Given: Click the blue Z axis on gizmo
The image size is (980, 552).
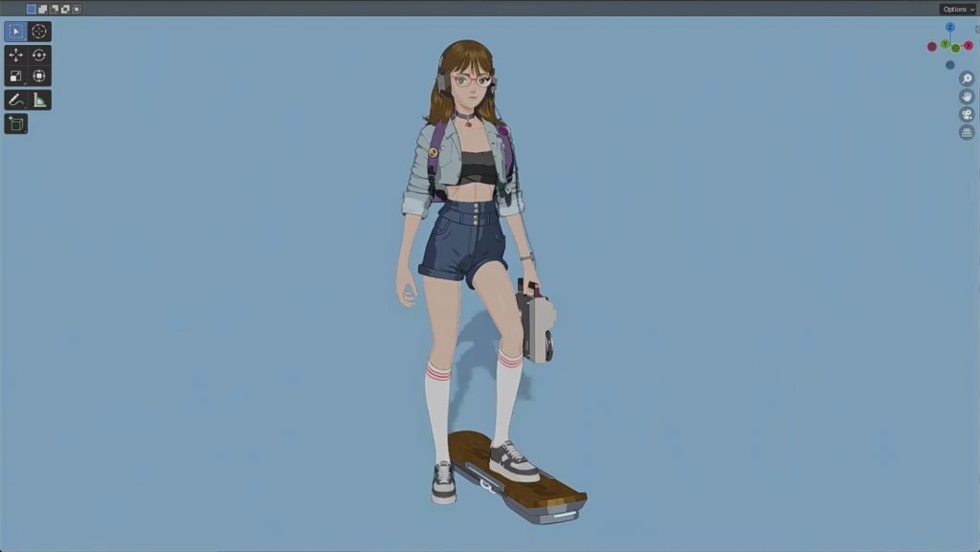Looking at the screenshot, I should (x=950, y=28).
